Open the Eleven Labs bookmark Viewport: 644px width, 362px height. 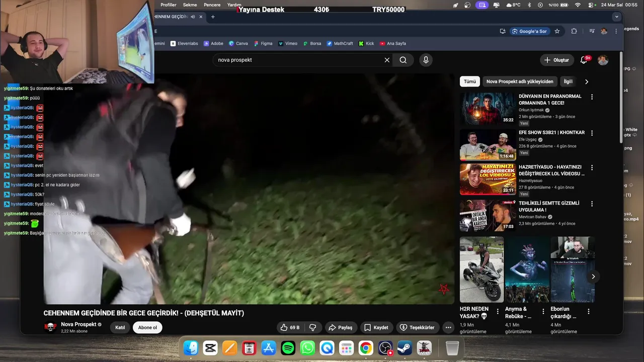(x=184, y=43)
